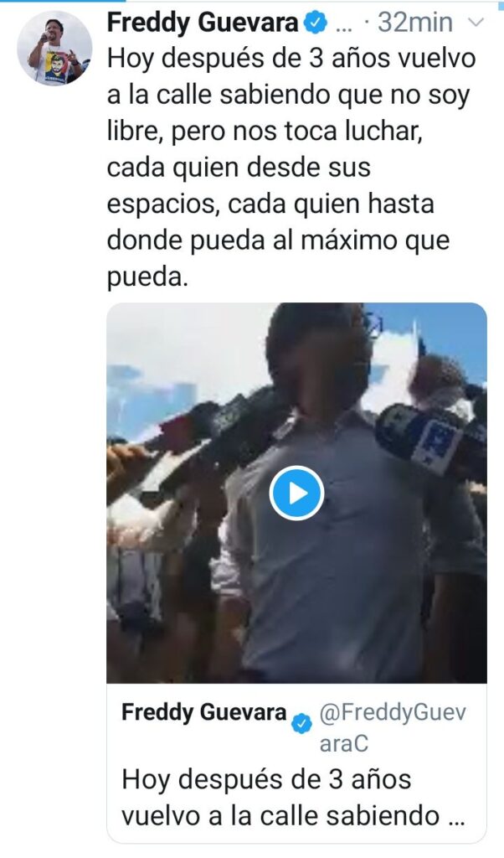Click the final word 'pueda.' in tweet
The height and width of the screenshot is (858, 504).
point(147,277)
